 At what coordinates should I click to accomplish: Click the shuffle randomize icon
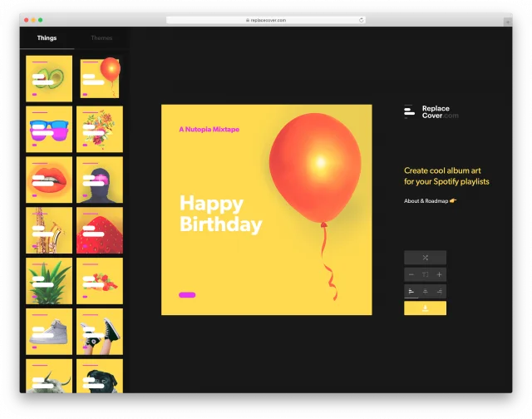425,258
